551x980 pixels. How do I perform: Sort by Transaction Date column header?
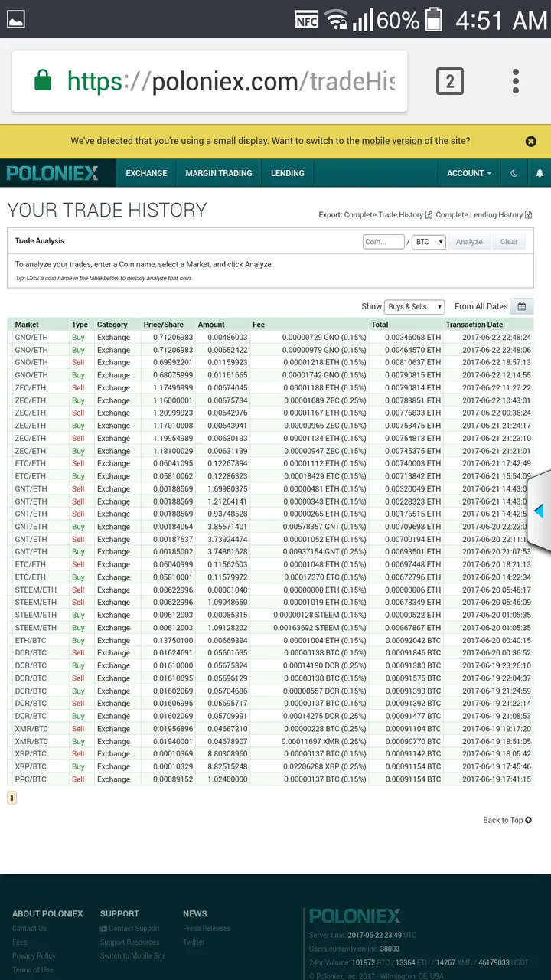point(474,325)
